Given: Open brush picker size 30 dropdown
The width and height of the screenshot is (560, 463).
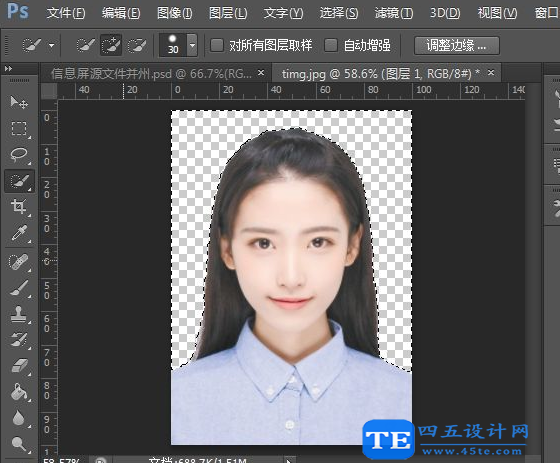Looking at the screenshot, I should [x=192, y=45].
